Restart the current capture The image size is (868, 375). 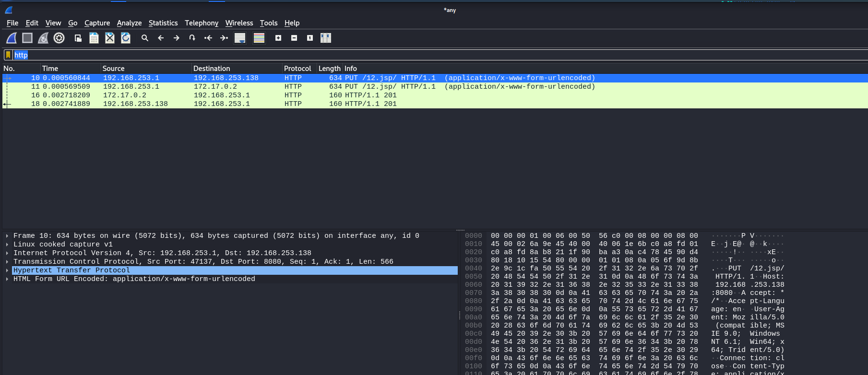43,38
